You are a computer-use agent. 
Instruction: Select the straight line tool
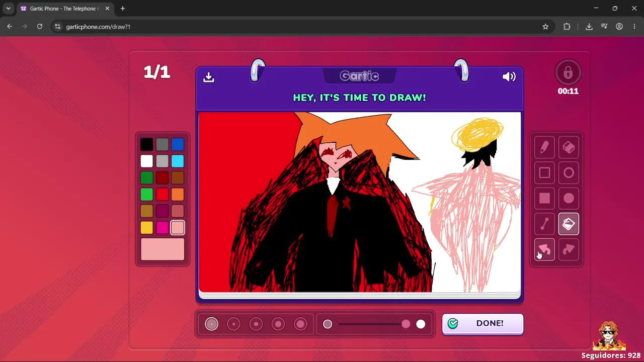pos(544,224)
